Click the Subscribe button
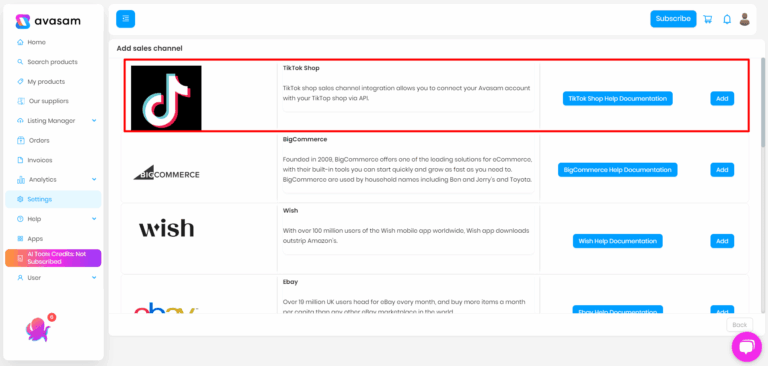Image resolution: width=768 pixels, height=366 pixels. click(x=673, y=19)
